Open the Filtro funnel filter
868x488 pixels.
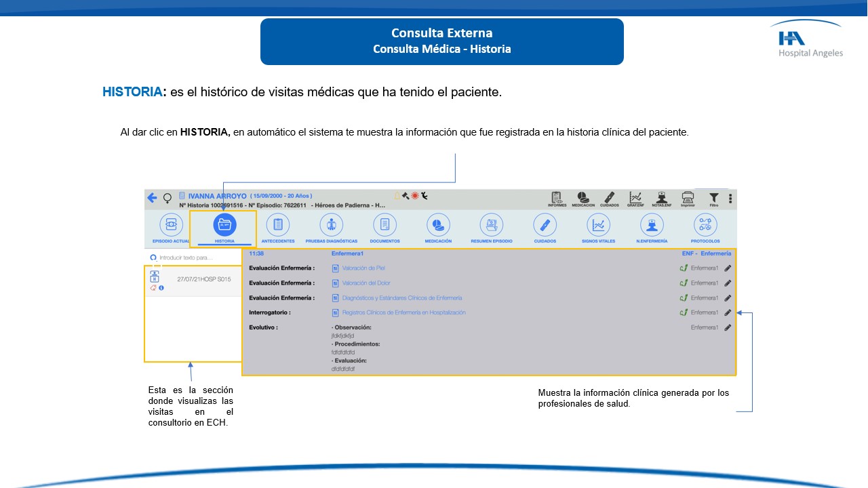(x=713, y=198)
